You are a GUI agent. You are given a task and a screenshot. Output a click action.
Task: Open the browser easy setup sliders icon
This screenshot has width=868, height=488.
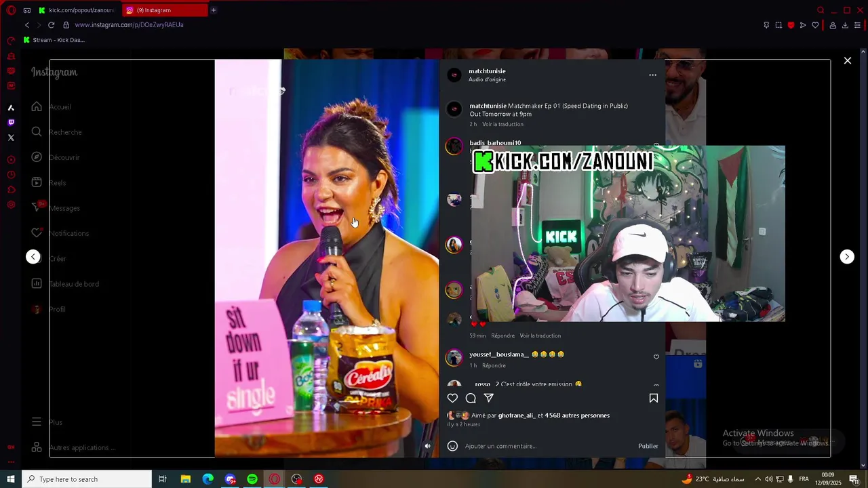click(857, 25)
